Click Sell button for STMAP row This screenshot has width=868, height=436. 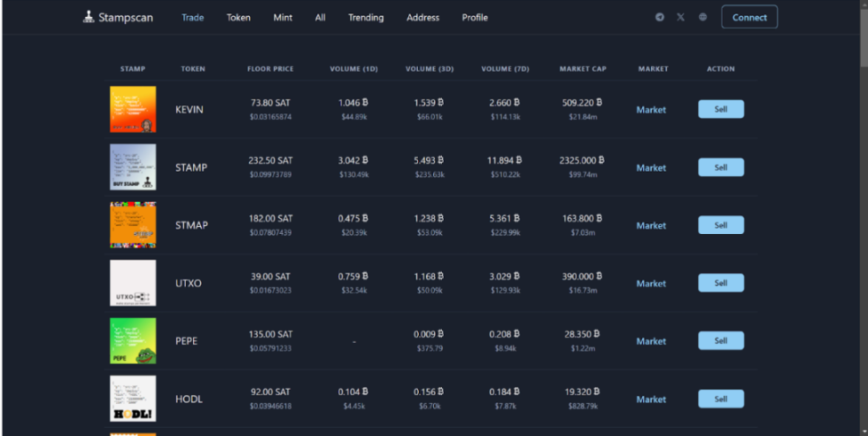point(721,225)
